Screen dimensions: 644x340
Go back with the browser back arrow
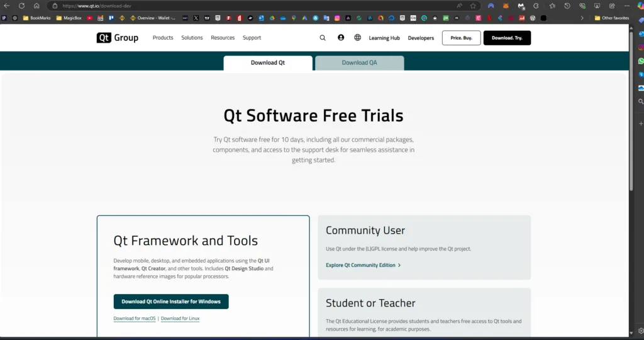[x=6, y=6]
